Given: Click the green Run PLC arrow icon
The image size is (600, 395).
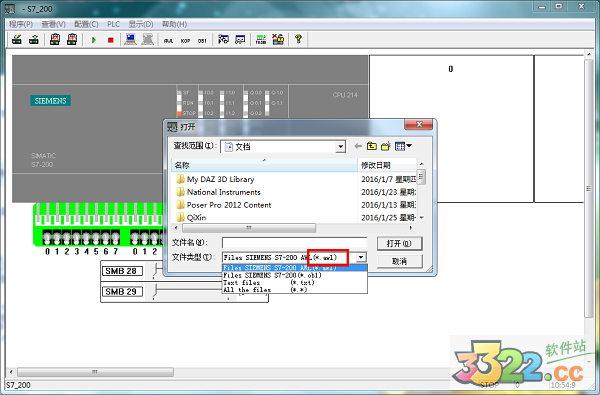Looking at the screenshot, I should pos(94,40).
